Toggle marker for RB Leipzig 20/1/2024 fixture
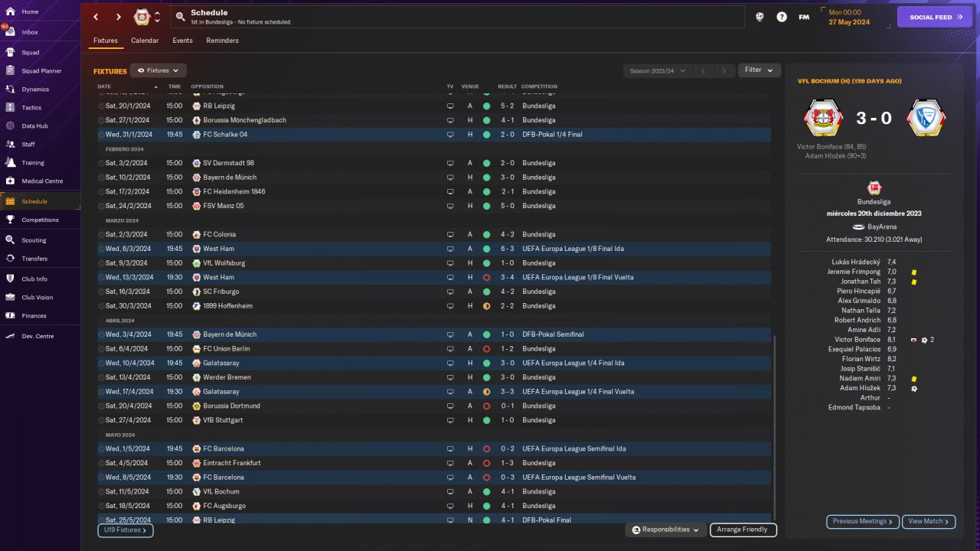 (102, 106)
